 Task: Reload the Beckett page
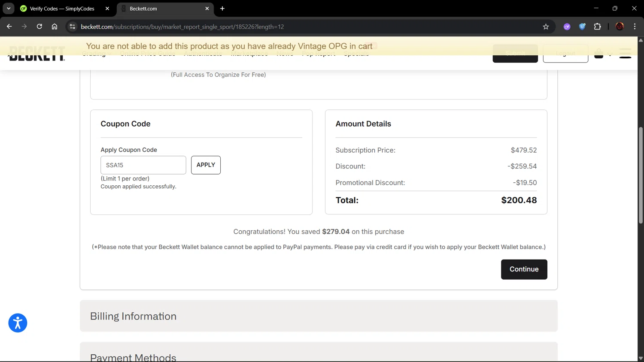[39, 27]
